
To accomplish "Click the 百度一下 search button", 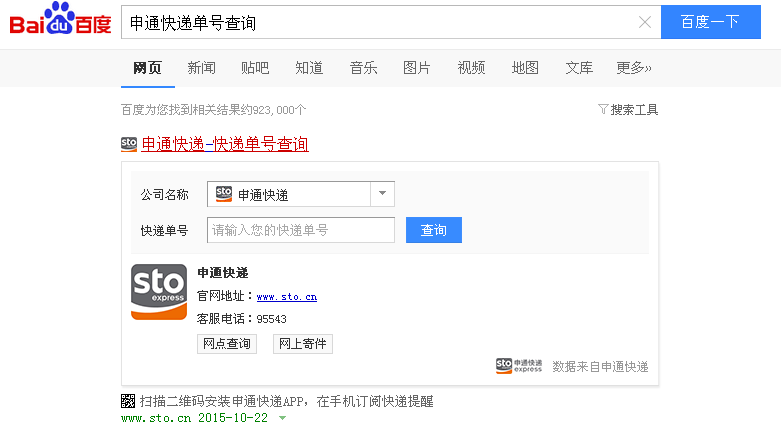I will point(711,22).
